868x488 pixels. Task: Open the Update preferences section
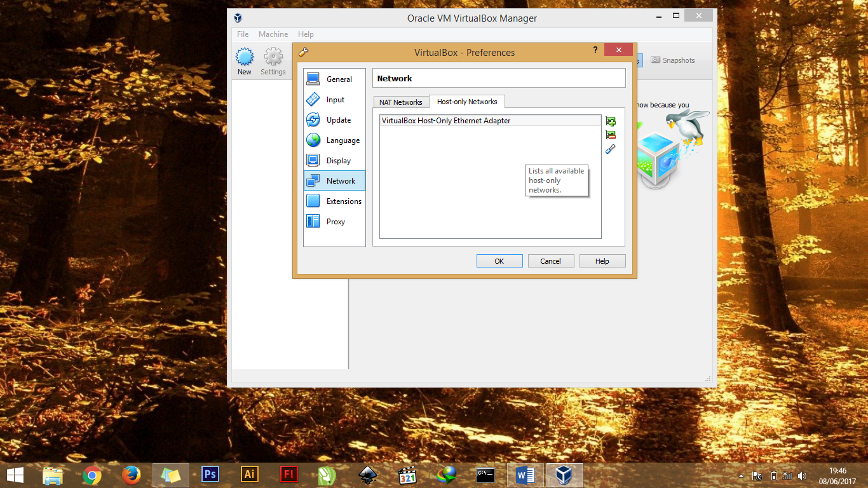[x=334, y=120]
